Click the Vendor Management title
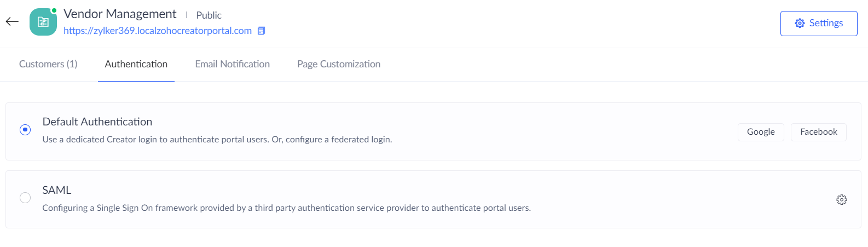This screenshot has width=868, height=247. (120, 14)
